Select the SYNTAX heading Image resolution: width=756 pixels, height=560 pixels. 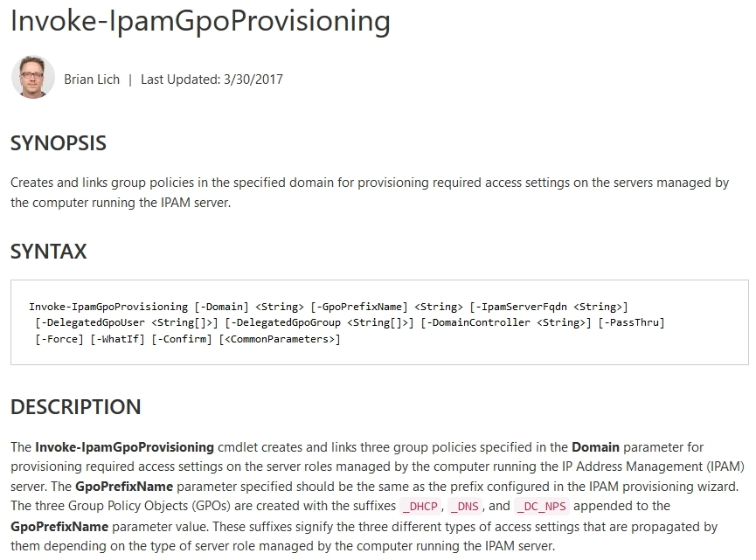click(x=49, y=251)
